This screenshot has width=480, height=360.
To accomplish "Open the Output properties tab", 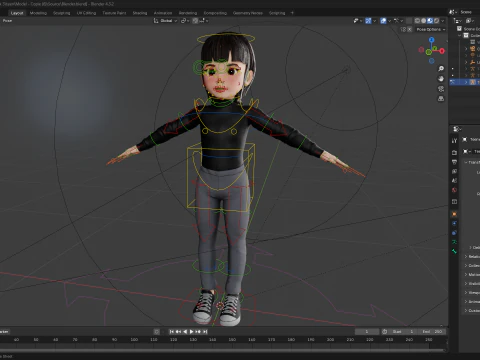I will tap(454, 162).
